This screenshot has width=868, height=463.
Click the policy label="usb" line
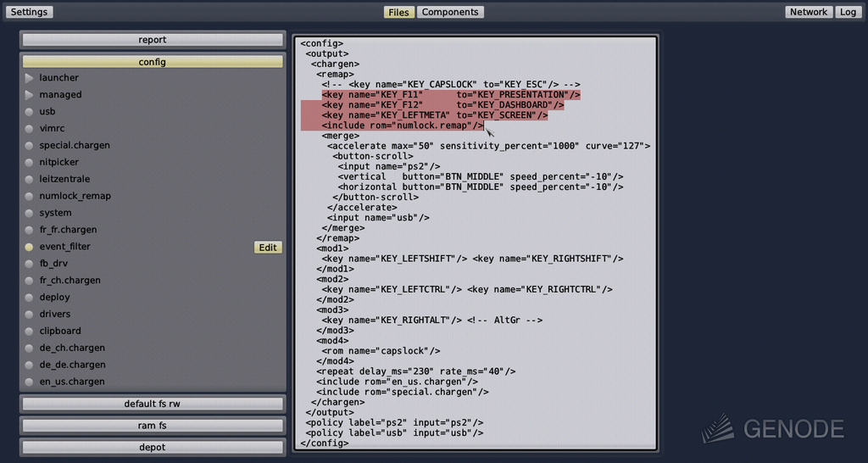395,433
